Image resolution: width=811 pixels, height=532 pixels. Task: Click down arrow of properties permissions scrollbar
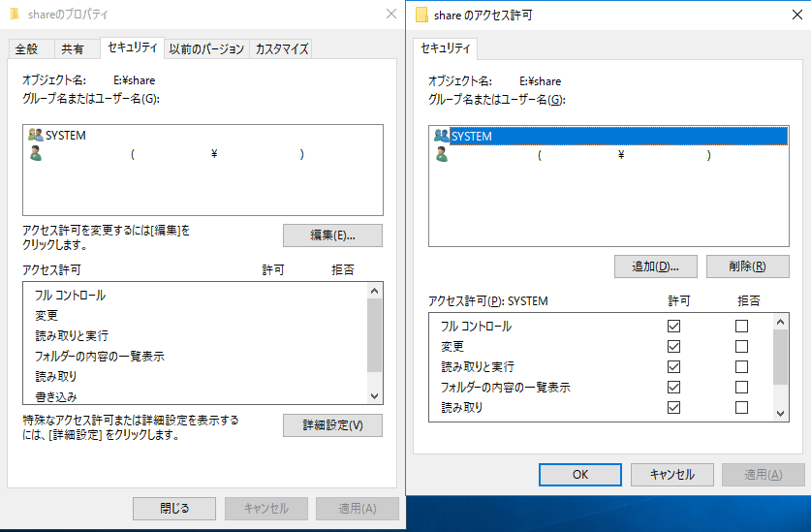[x=374, y=396]
